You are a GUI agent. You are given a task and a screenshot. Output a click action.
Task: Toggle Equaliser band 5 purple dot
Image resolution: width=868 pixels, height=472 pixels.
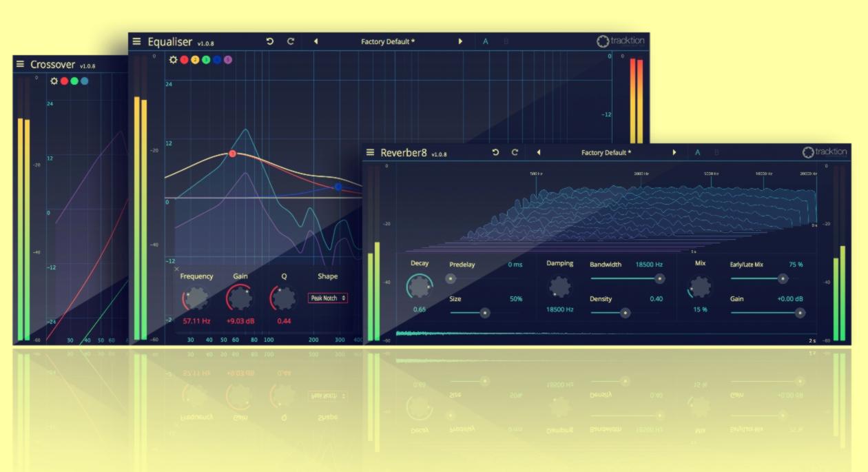(228, 60)
